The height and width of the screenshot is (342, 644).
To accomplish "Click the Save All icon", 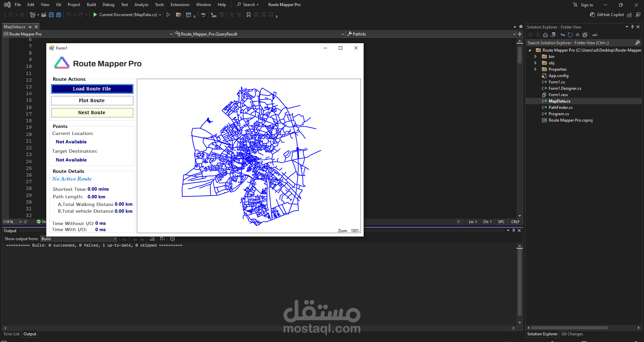I will pyautogui.click(x=59, y=15).
